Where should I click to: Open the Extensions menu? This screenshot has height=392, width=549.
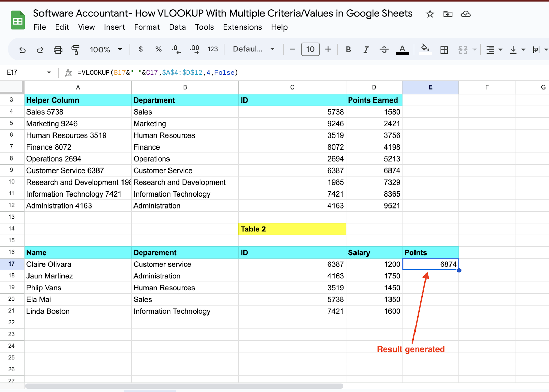point(243,27)
